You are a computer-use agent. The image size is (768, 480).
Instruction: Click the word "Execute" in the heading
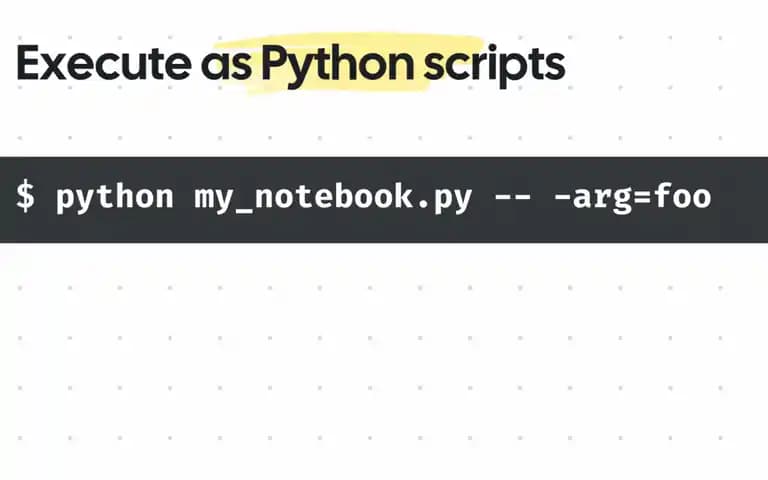pyautogui.click(x=104, y=63)
